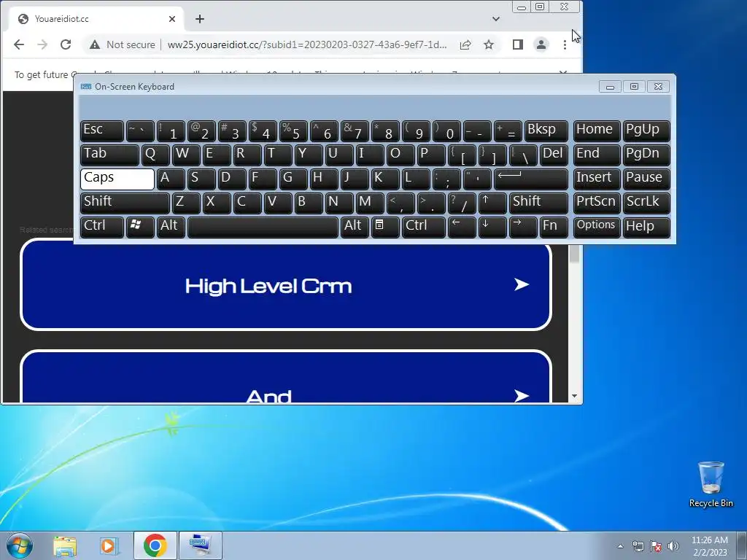Image resolution: width=747 pixels, height=560 pixels.
Task: Open the taskbar clock showing 11:26 AM
Action: pyautogui.click(x=709, y=546)
